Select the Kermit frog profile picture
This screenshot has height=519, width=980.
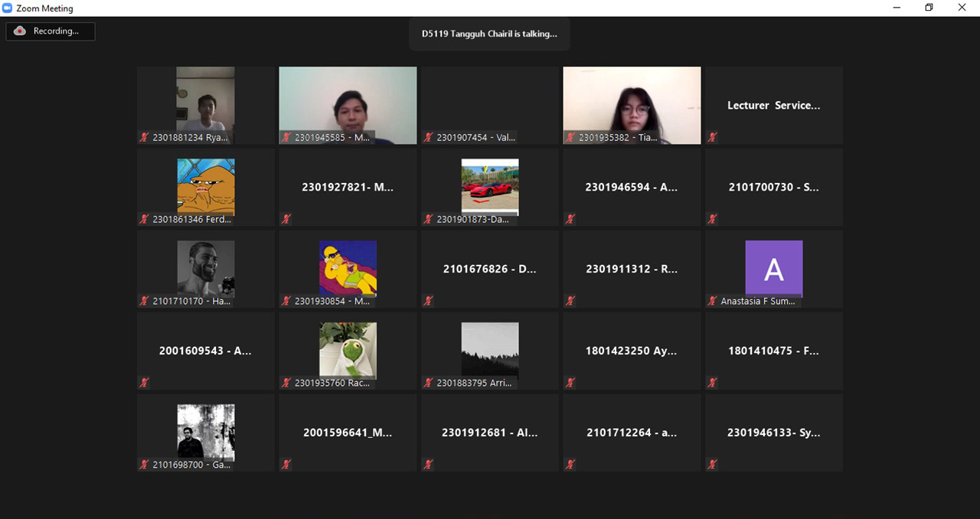click(x=348, y=350)
